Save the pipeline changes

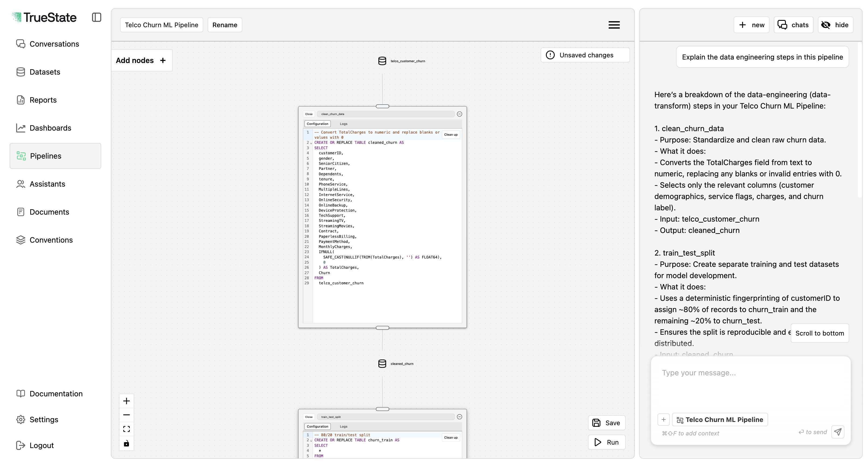tap(606, 423)
